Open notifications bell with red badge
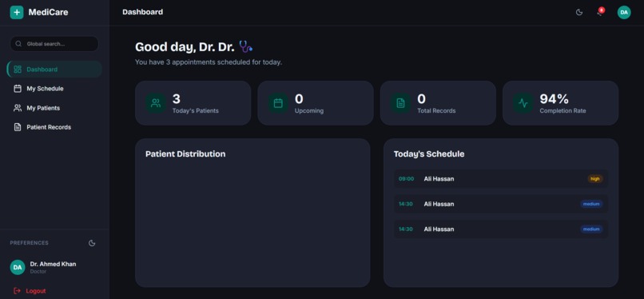This screenshot has height=299, width=644. (x=600, y=12)
